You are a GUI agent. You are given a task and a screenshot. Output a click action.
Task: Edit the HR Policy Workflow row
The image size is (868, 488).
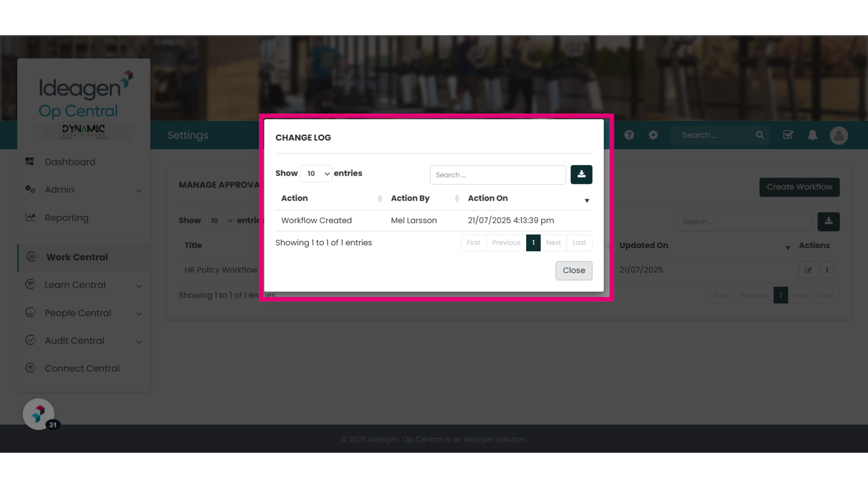[x=808, y=270]
